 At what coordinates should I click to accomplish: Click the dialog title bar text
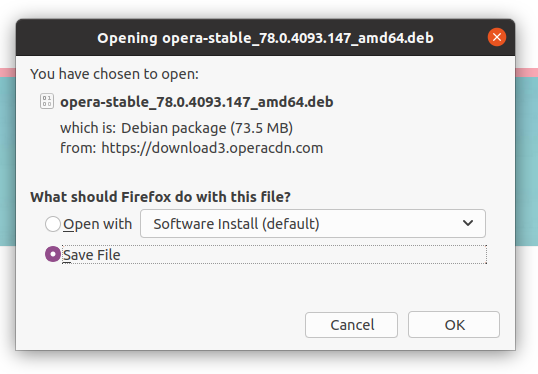[265, 38]
